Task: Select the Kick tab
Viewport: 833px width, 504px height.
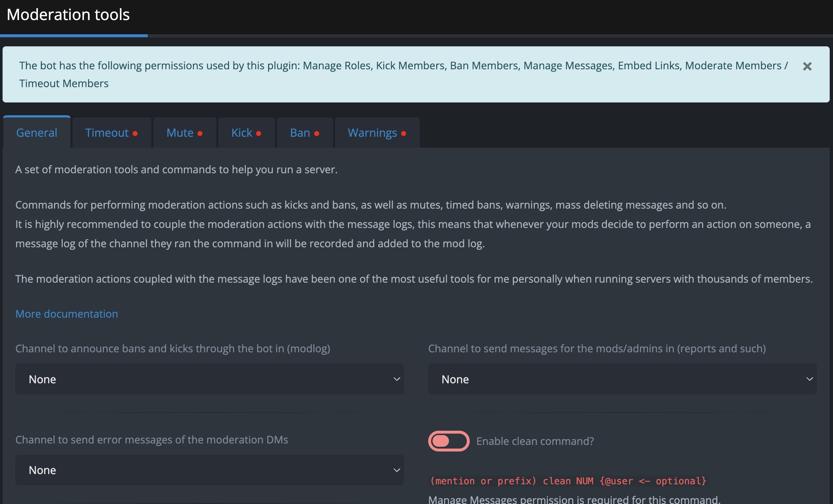Action: (x=242, y=133)
